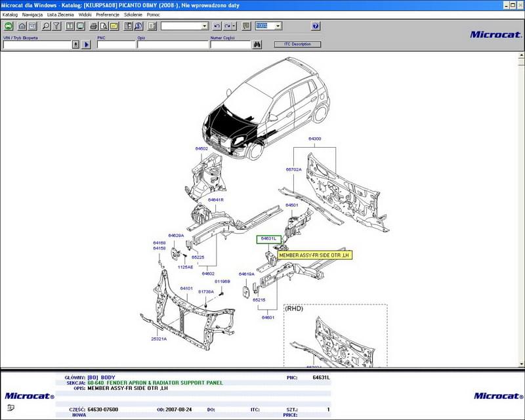Image resolution: width=525 pixels, height=420 pixels.
Task: Go to the home screen icon
Action: coord(22,26)
